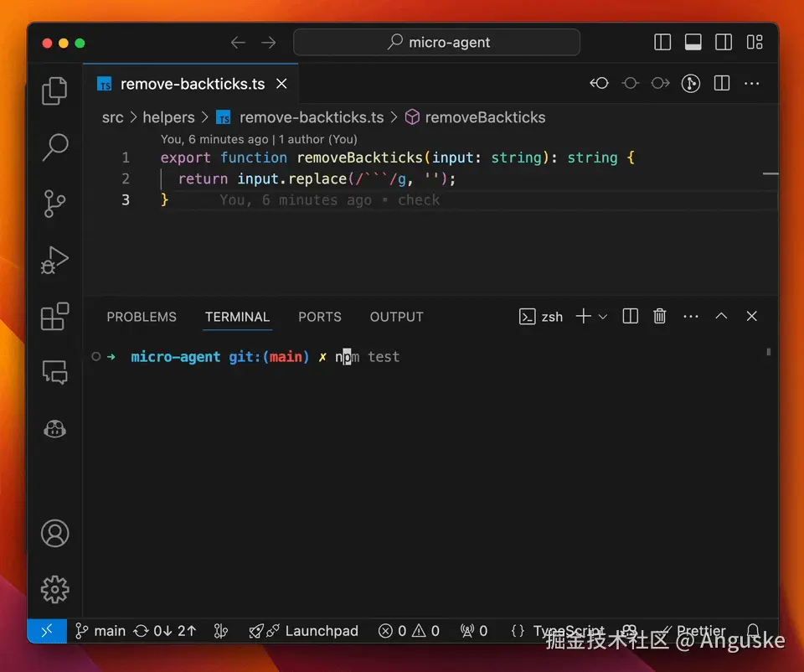The image size is (804, 672).
Task: Open Launchpad from the status bar
Action: [x=303, y=631]
